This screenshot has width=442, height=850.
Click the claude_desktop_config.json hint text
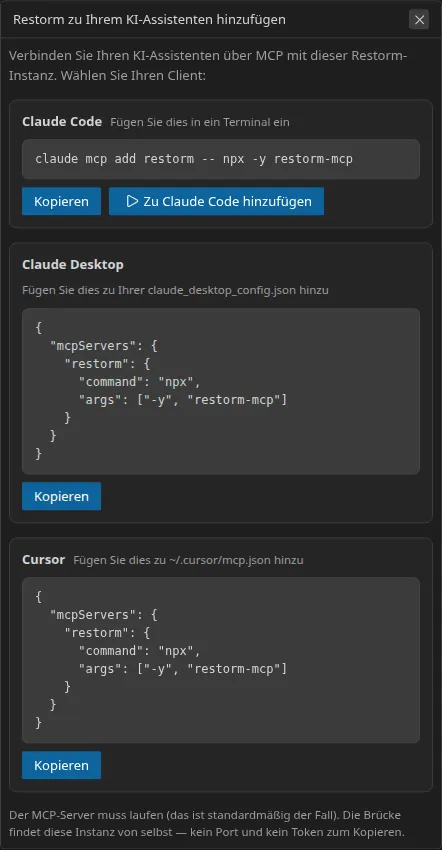175,290
